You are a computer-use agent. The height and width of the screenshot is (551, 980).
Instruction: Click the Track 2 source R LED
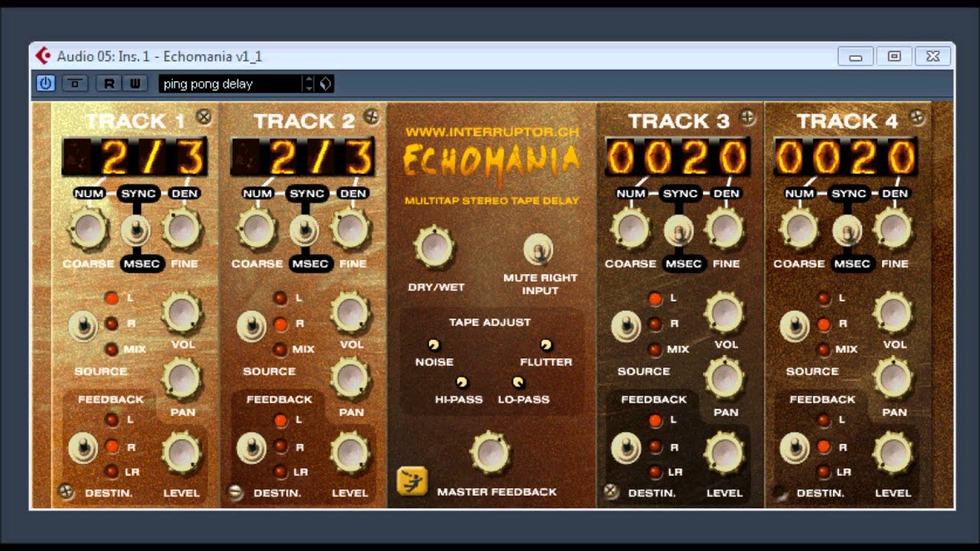[280, 324]
